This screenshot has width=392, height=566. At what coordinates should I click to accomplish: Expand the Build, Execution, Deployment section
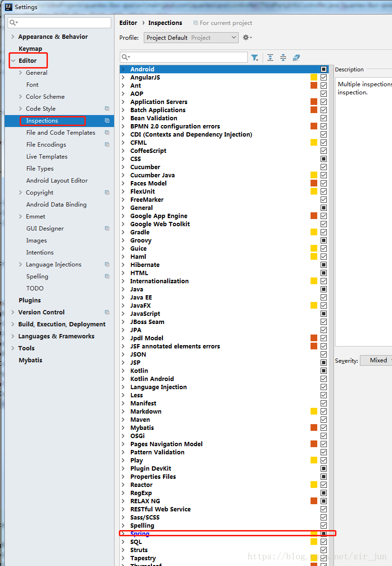[13, 324]
